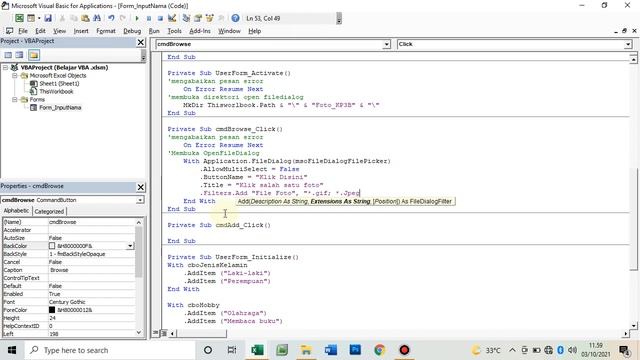The width and height of the screenshot is (640, 360).
Task: Switch to Procedure View button
Action: pyautogui.click(x=156, y=333)
